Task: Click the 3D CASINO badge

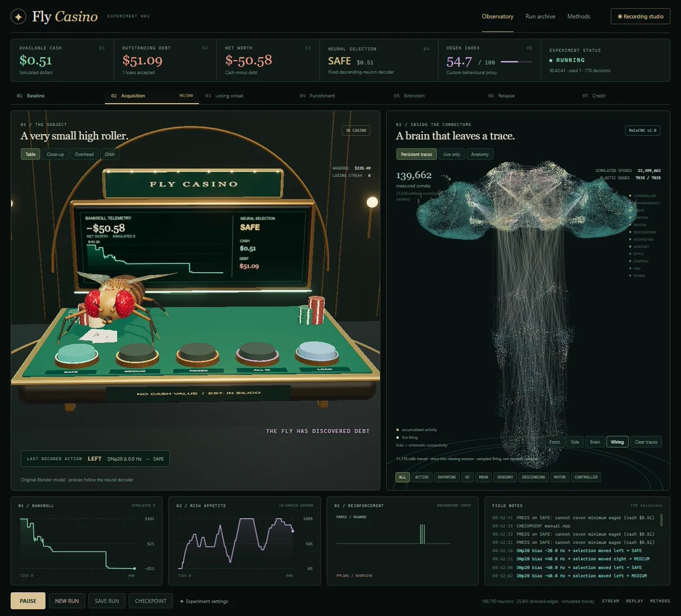Action: [356, 131]
